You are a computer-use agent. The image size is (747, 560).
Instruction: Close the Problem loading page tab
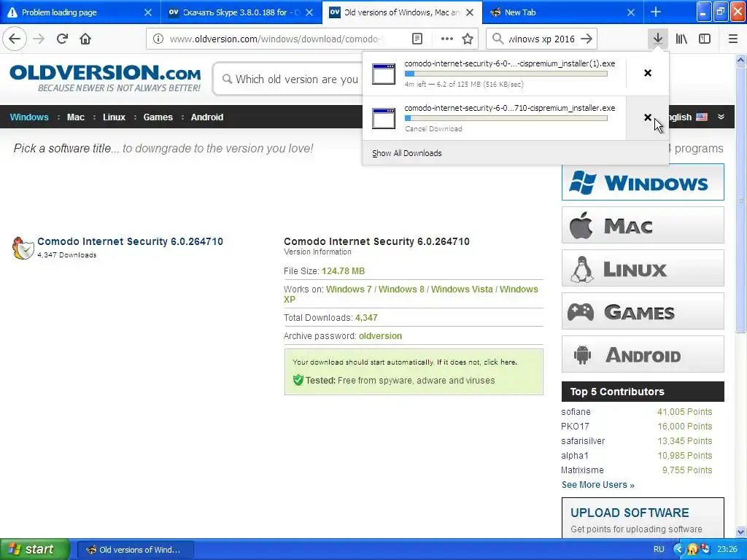(148, 12)
